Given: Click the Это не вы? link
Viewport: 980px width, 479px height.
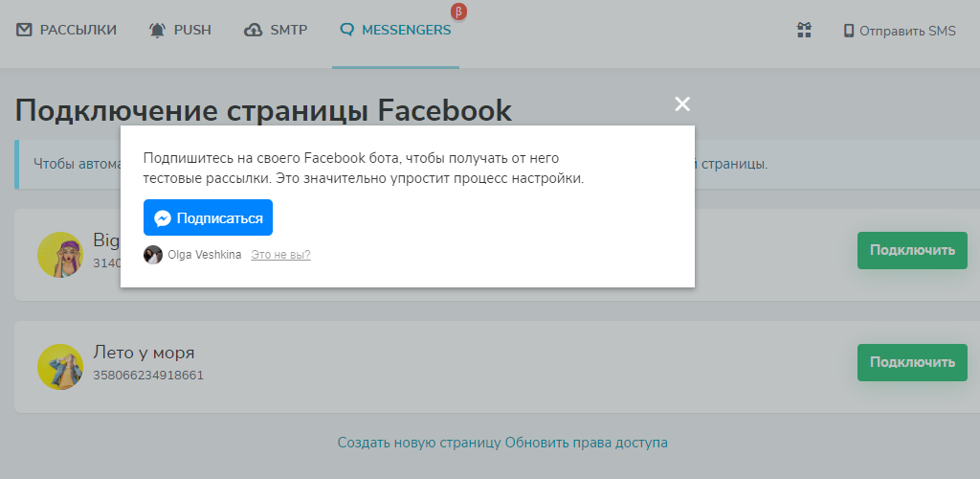Looking at the screenshot, I should pyautogui.click(x=280, y=255).
